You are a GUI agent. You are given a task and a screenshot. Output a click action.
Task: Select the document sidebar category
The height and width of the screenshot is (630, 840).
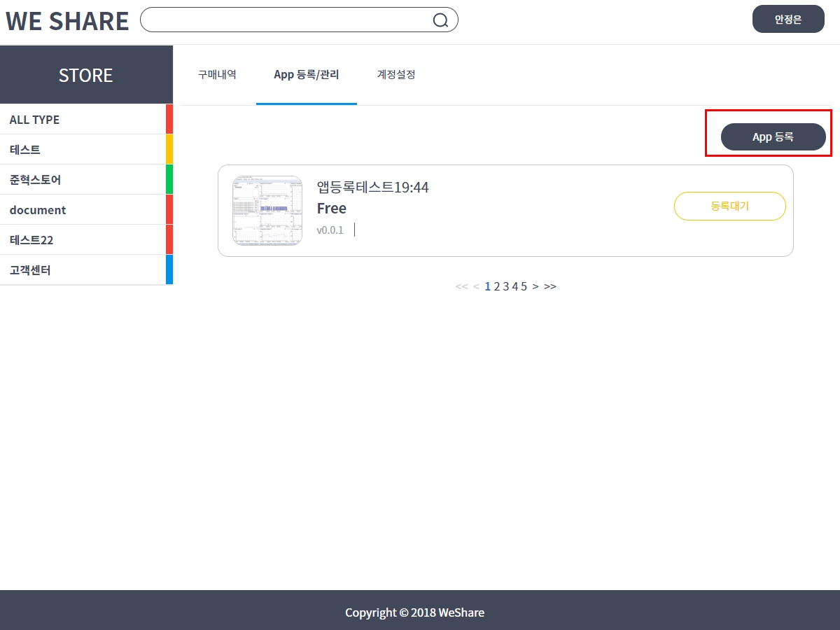pos(84,210)
